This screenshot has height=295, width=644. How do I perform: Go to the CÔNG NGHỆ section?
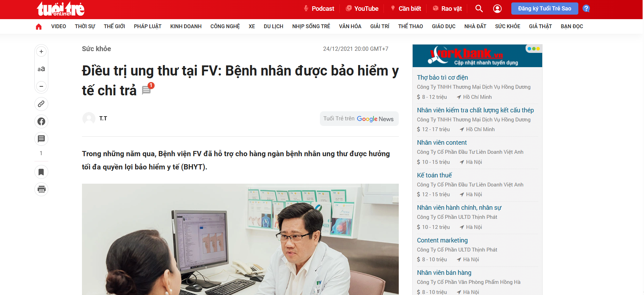pos(225,26)
